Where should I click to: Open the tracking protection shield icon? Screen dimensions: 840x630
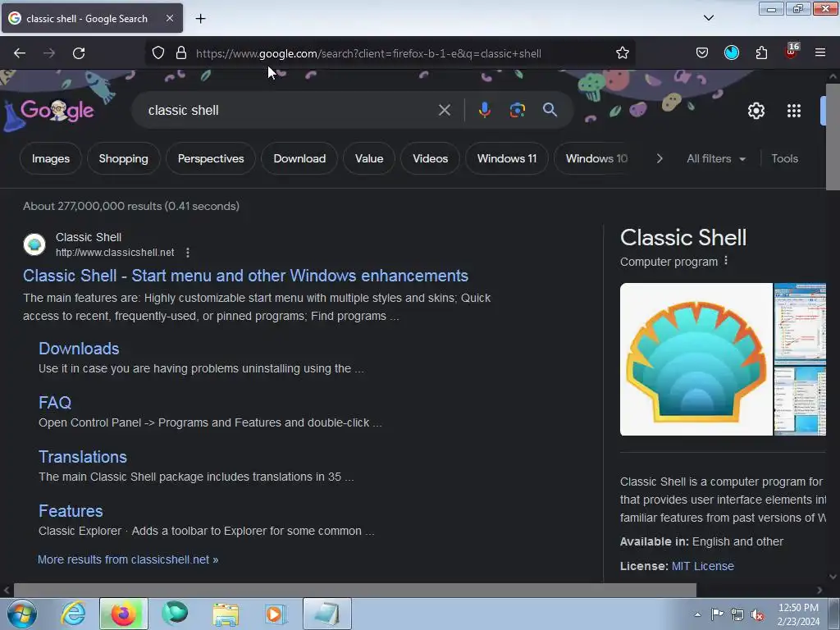(158, 53)
